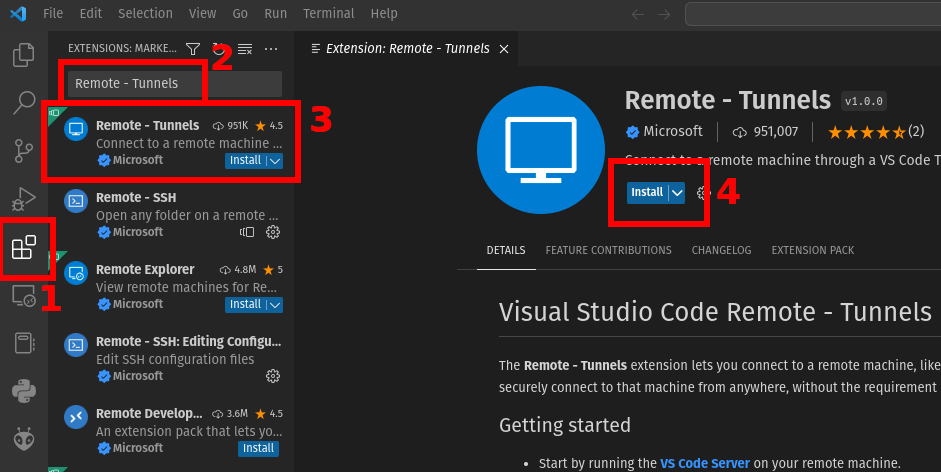Open the Help menu
The width and height of the screenshot is (941, 472).
click(x=384, y=13)
